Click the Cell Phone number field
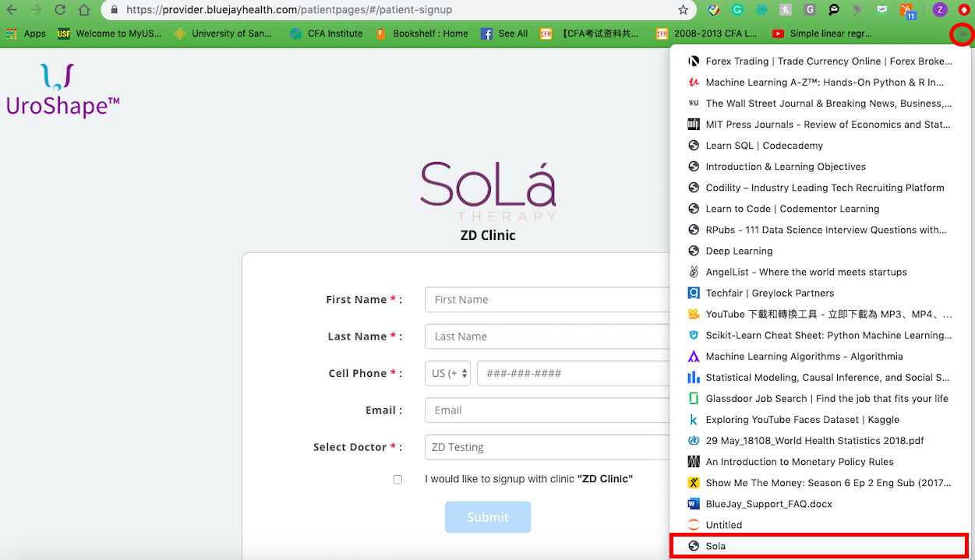 pyautogui.click(x=573, y=374)
